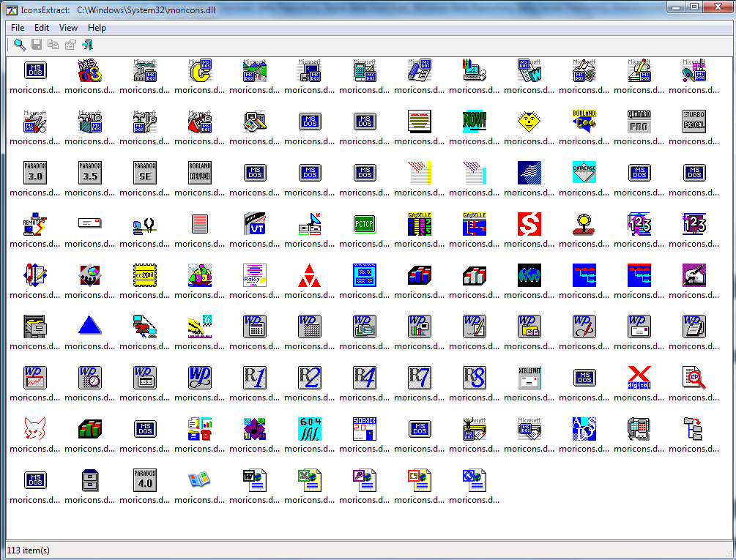The width and height of the screenshot is (736, 560).
Task: Select the green NOW! icon
Action: [x=474, y=122]
